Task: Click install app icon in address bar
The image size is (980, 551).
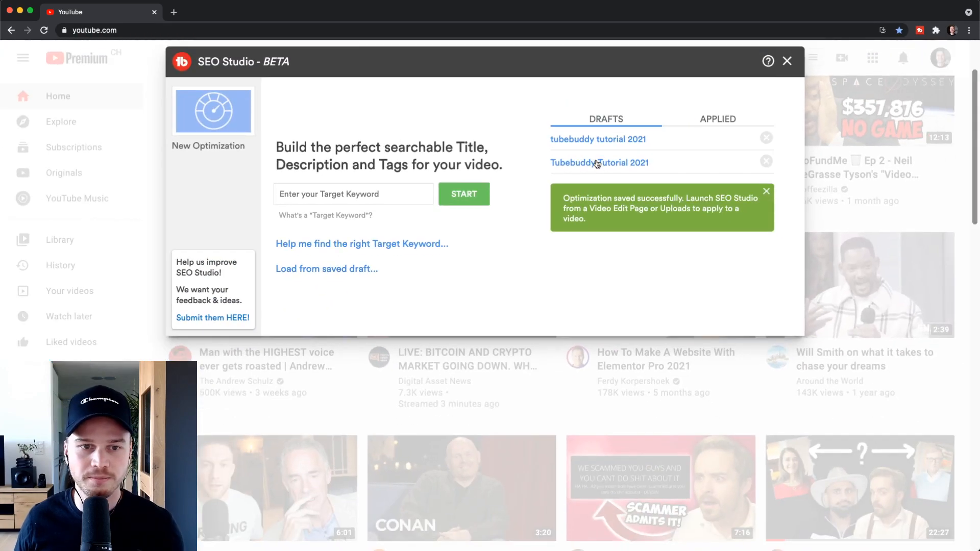Action: coord(883,30)
